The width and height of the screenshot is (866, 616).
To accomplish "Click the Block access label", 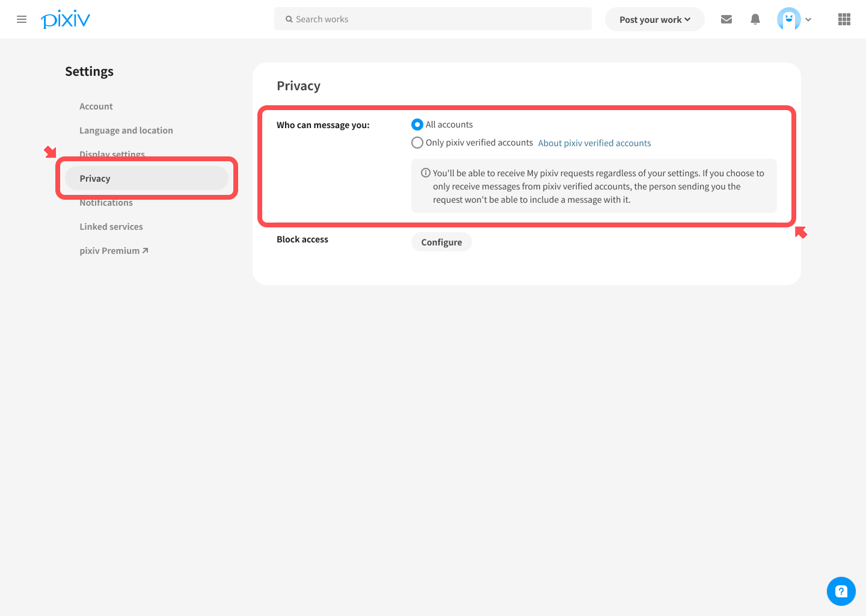I will 302,239.
